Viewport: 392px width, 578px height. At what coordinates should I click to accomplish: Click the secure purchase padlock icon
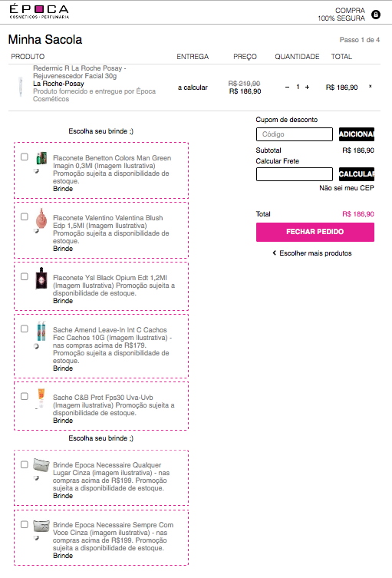tap(376, 15)
